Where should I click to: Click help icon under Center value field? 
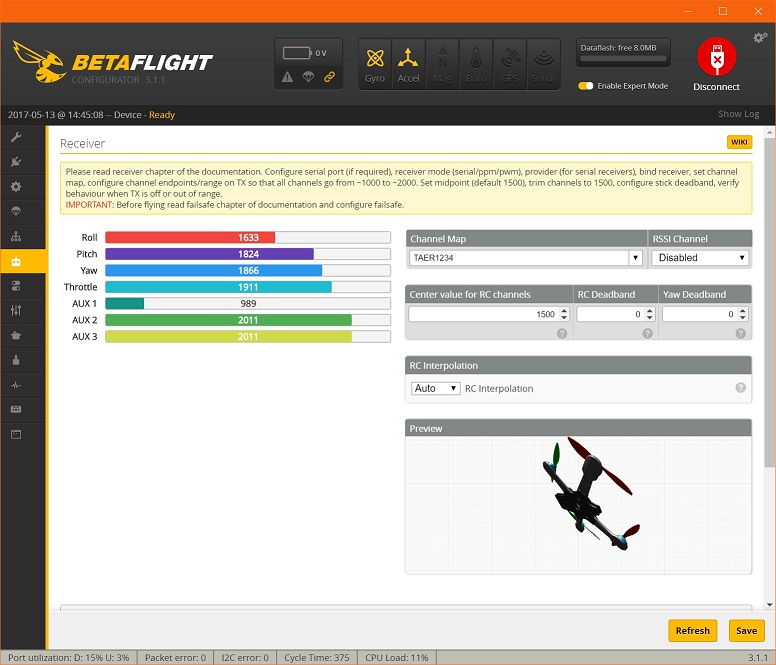562,333
